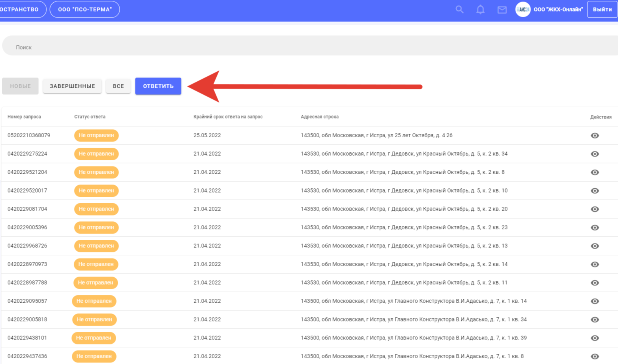This screenshot has height=364, width=618.
Task: Open notifications bell icon
Action: 480,10
